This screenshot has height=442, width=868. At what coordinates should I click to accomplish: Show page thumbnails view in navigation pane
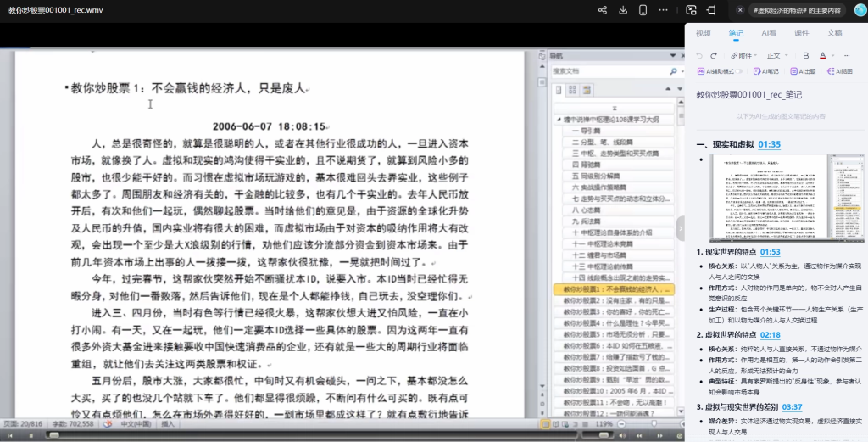coord(572,90)
